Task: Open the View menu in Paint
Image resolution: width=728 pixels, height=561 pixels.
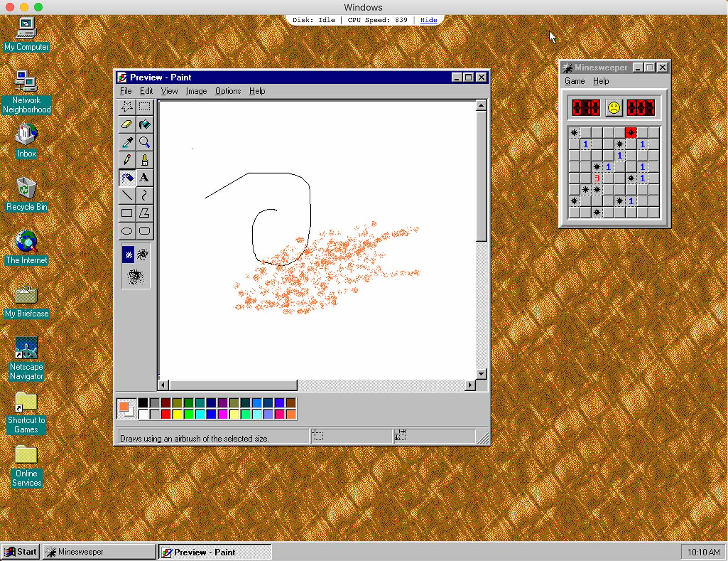Action: click(x=169, y=91)
